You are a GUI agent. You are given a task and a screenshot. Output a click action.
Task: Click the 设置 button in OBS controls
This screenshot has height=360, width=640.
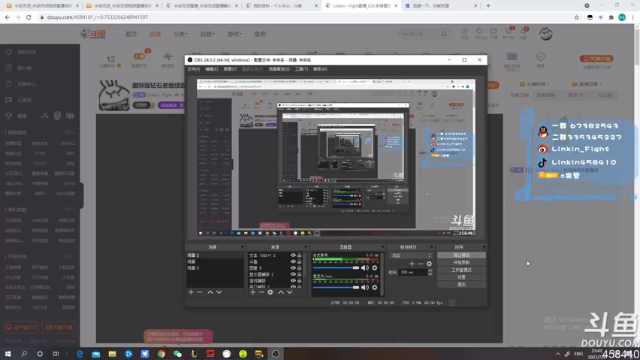coord(461,277)
